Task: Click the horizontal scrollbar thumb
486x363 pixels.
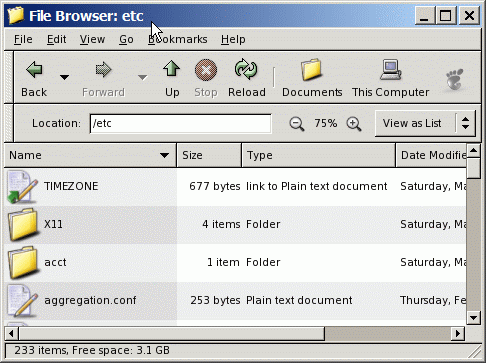Action: coord(172,333)
